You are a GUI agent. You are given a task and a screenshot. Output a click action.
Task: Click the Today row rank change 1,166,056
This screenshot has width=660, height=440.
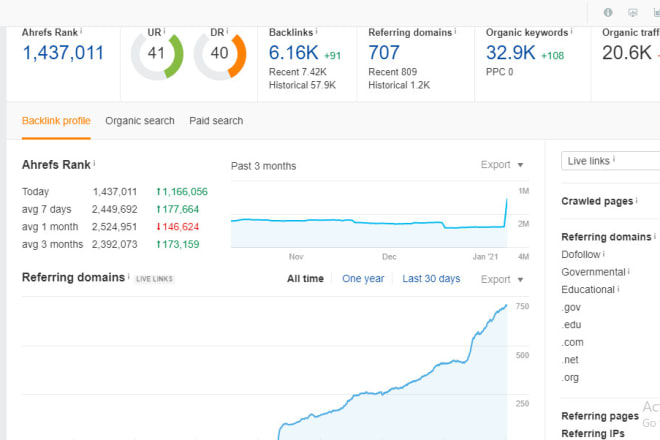pyautogui.click(x=182, y=192)
